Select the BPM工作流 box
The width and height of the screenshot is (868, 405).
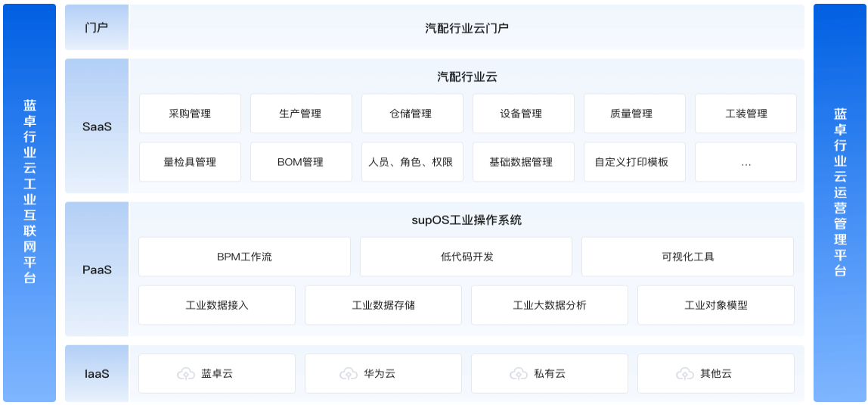(245, 257)
